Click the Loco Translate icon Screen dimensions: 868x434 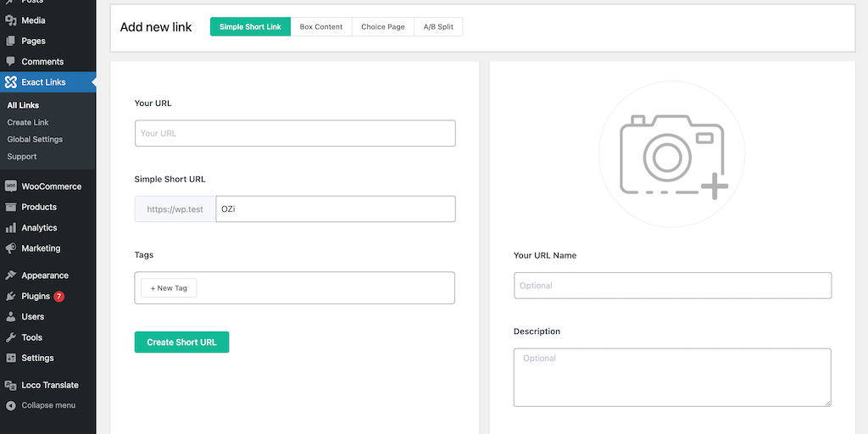click(x=10, y=385)
